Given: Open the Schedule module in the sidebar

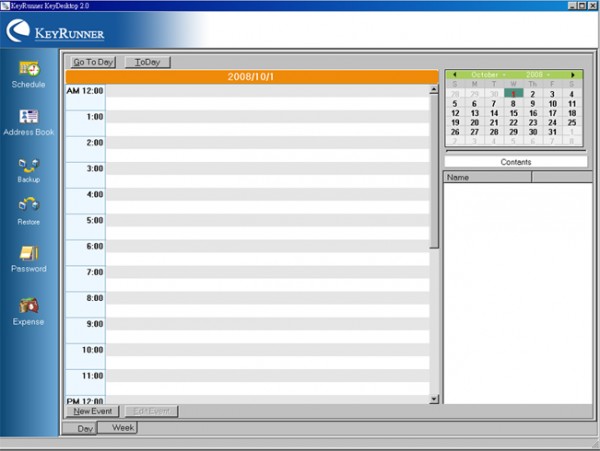Looking at the screenshot, I should point(29,75).
